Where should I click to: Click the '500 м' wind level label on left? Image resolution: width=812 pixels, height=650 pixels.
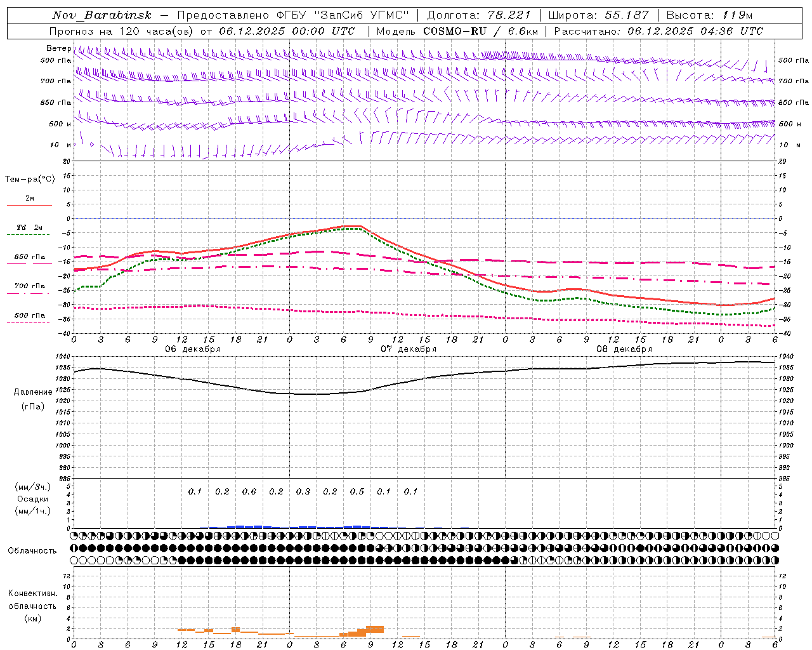(60, 124)
